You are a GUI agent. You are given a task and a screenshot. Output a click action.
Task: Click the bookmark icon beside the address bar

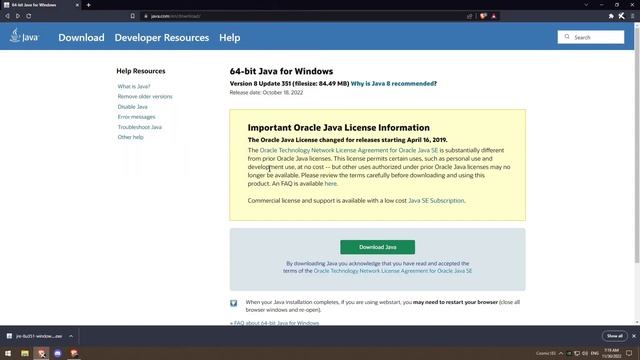[133, 16]
